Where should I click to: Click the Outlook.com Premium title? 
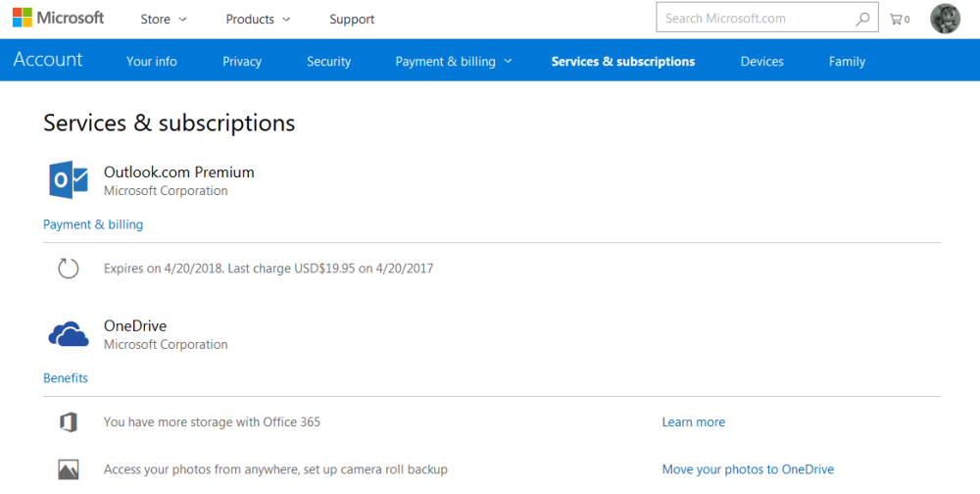pos(178,172)
